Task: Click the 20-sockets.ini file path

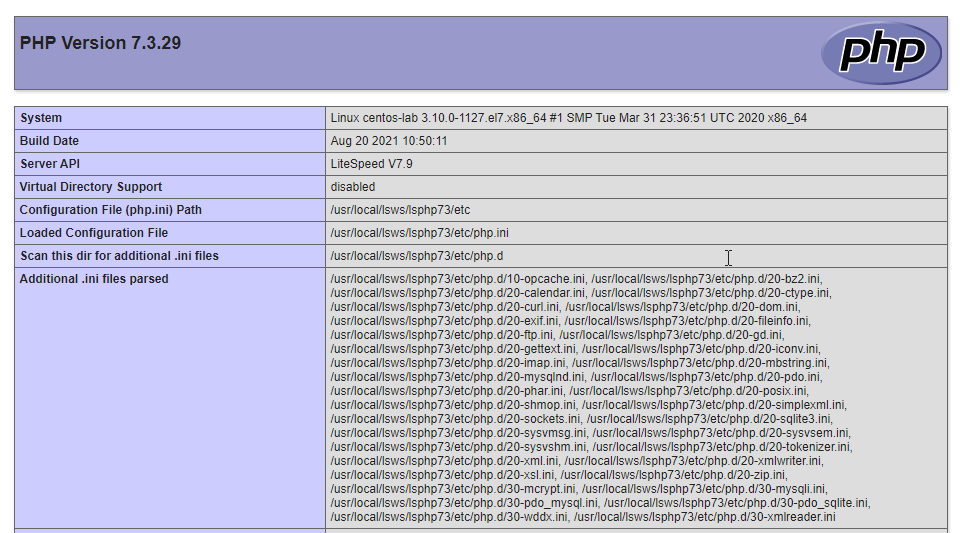Action: pos(455,419)
